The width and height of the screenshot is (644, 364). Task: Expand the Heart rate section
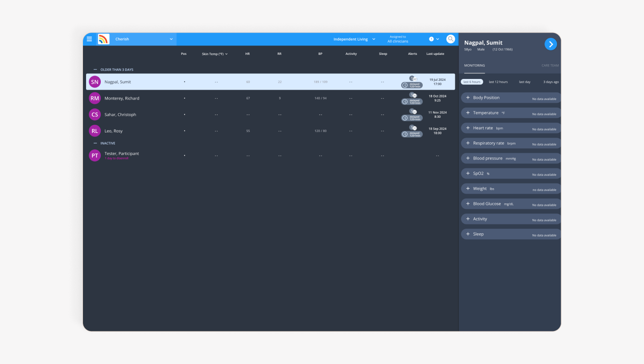point(511,128)
